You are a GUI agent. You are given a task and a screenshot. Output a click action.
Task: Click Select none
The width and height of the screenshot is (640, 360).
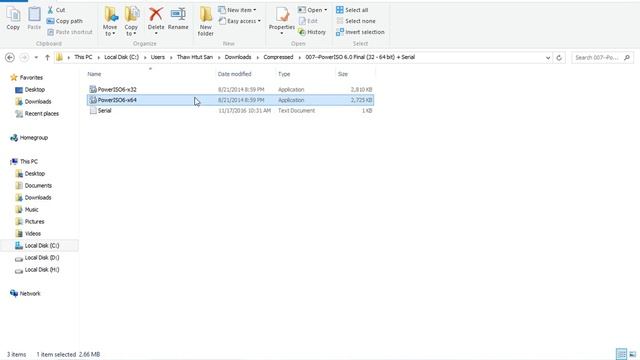click(356, 21)
